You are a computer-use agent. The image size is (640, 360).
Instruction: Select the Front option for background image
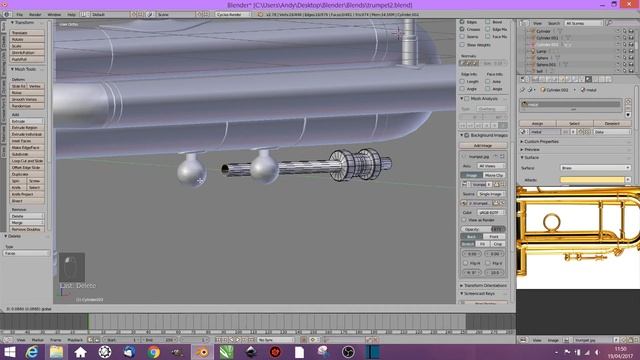point(494,236)
